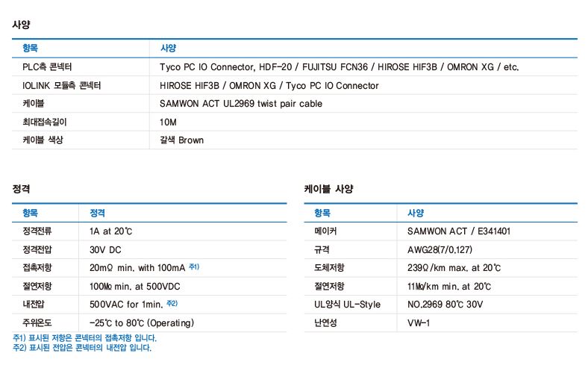The image size is (588, 374).
Task: Select the '케이블 색상' row label
Action: click(43, 140)
